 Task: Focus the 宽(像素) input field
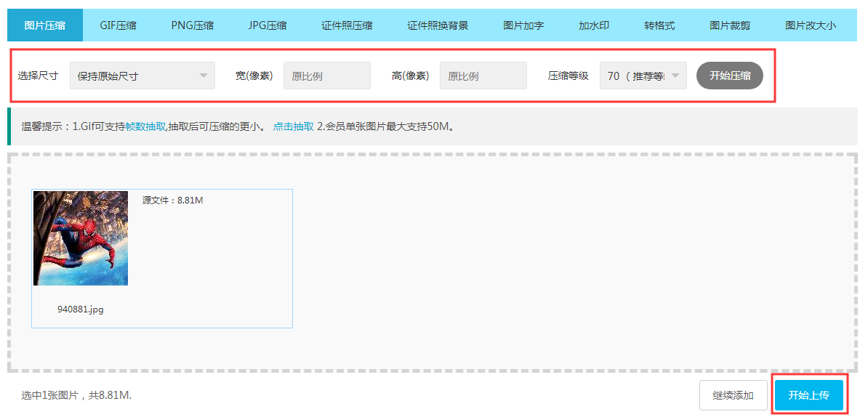(327, 76)
